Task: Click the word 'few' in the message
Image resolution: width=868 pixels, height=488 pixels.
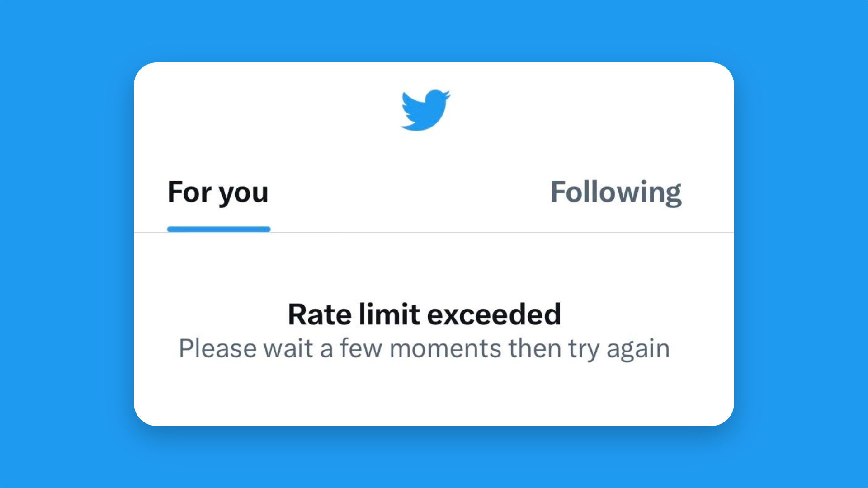Action: coord(361,349)
